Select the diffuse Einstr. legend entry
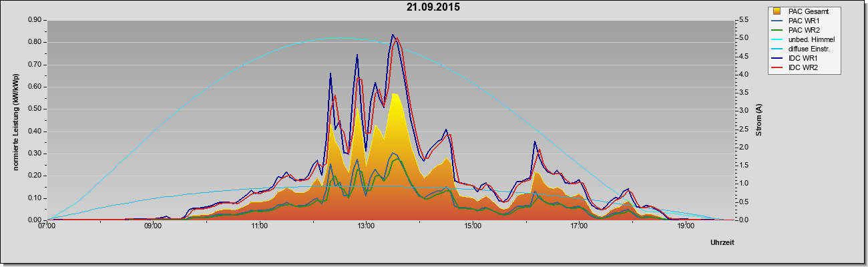 (803, 49)
